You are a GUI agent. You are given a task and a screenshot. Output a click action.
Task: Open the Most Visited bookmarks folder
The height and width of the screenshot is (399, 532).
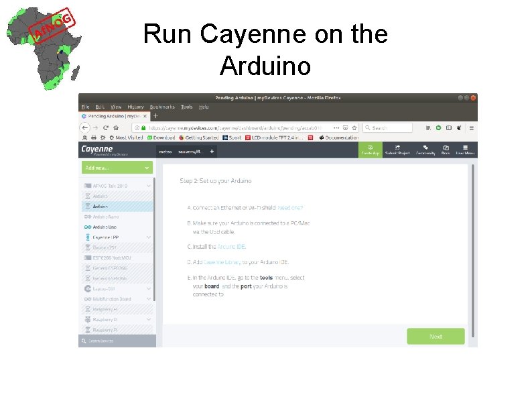pyautogui.click(x=126, y=137)
